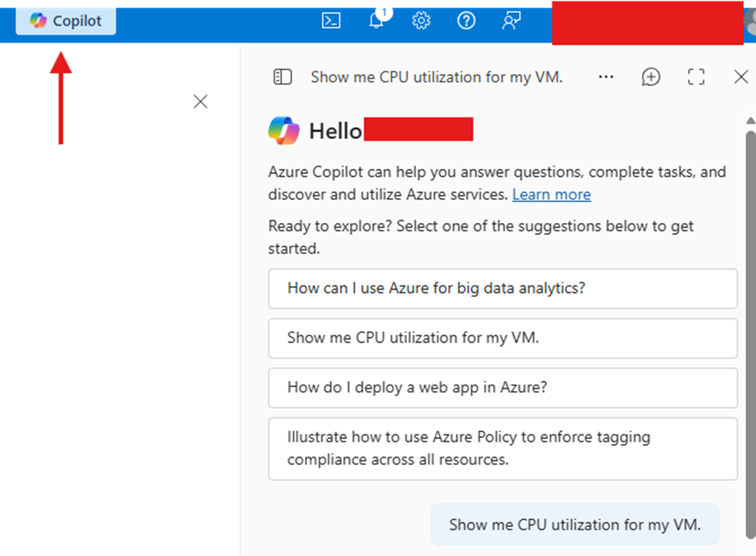
Task: Close the Azure Copilot pane
Action: tap(742, 77)
